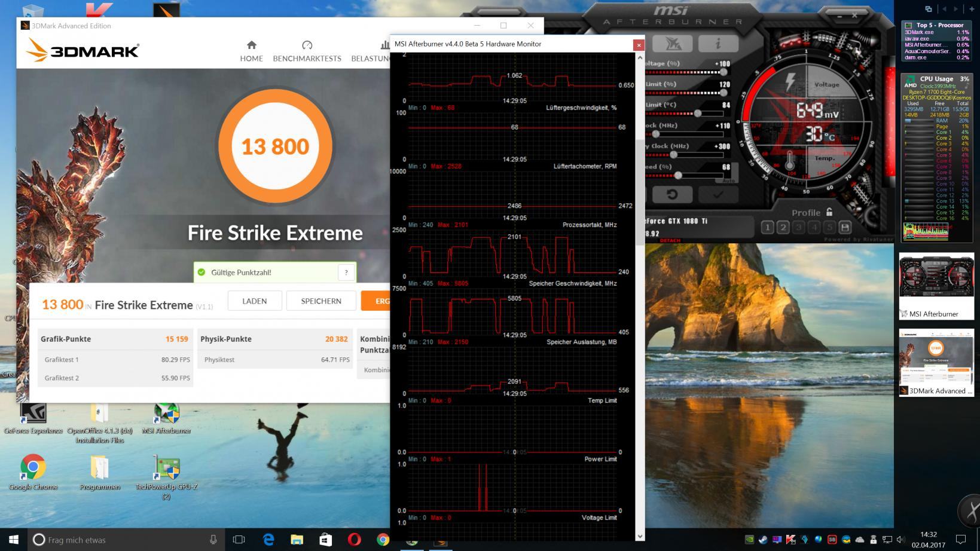
Task: Click the green valid score checkmark icon
Action: click(202, 272)
